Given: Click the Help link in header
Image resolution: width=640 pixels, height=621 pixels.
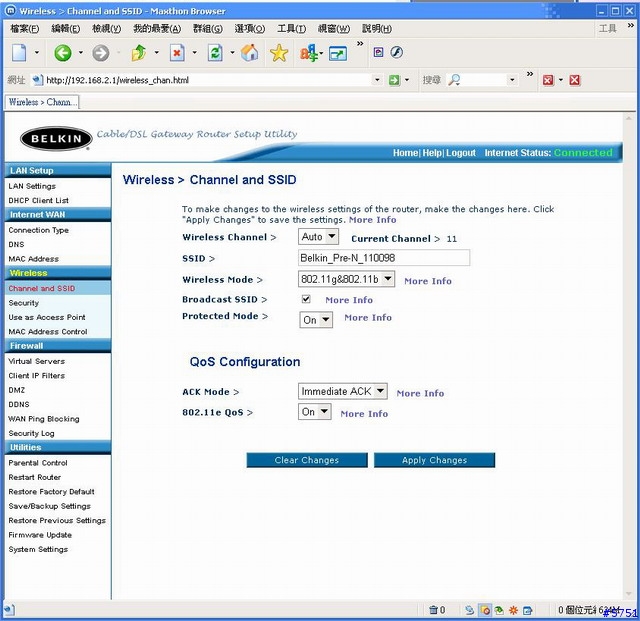Looking at the screenshot, I should (432, 153).
